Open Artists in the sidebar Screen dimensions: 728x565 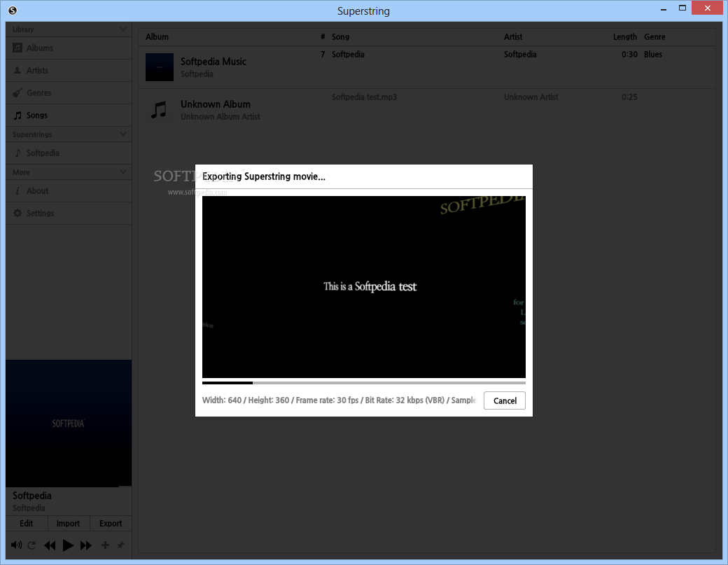pos(69,70)
